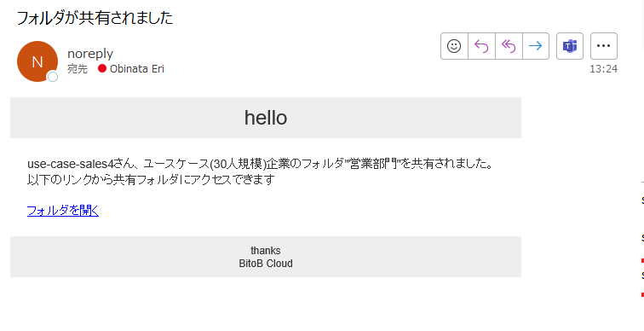
Task: Select the noreply sender name
Action: [90, 54]
